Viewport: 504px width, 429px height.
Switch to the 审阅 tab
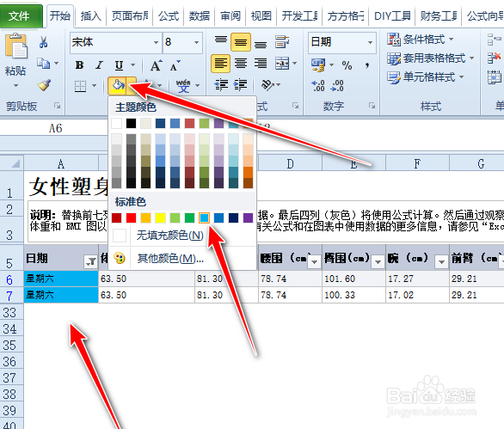tap(230, 15)
